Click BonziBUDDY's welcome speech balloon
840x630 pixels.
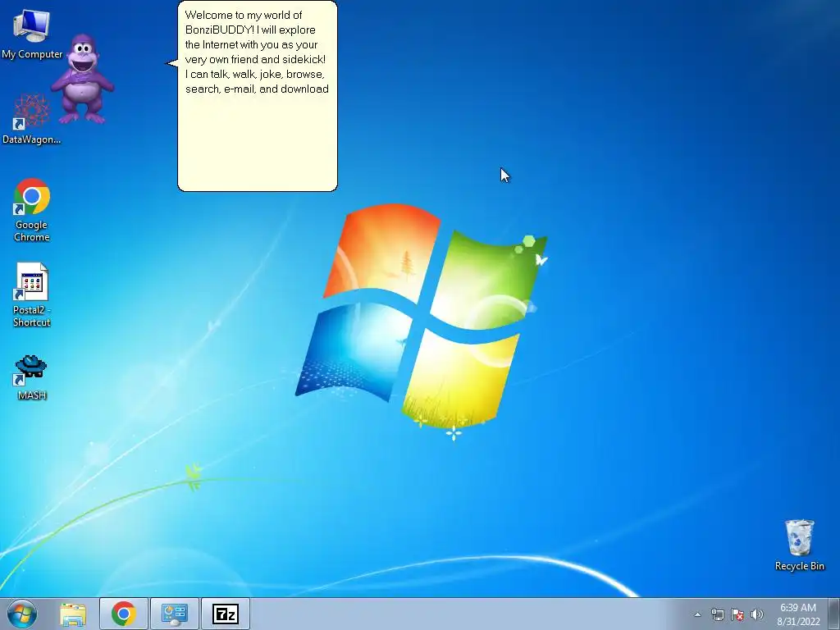point(257,96)
